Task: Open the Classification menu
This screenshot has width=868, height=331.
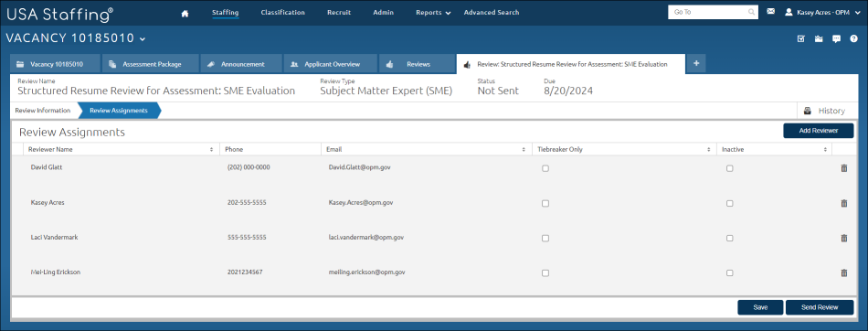Action: tap(283, 12)
